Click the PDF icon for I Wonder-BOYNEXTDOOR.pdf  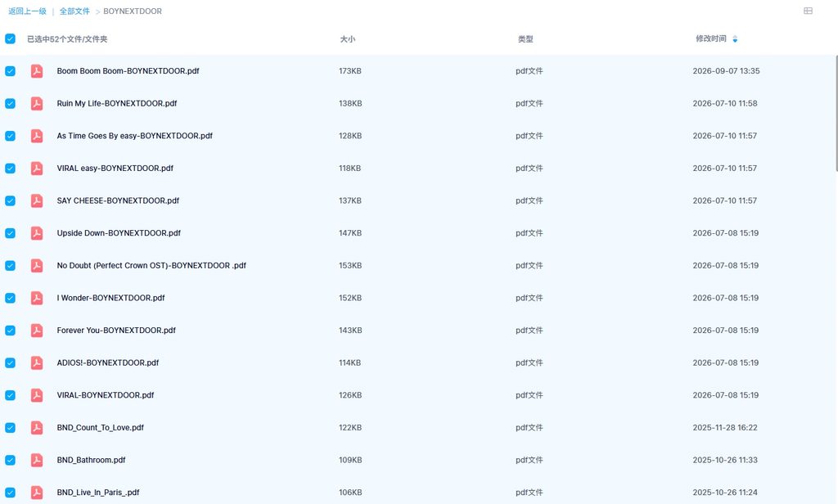click(x=37, y=299)
